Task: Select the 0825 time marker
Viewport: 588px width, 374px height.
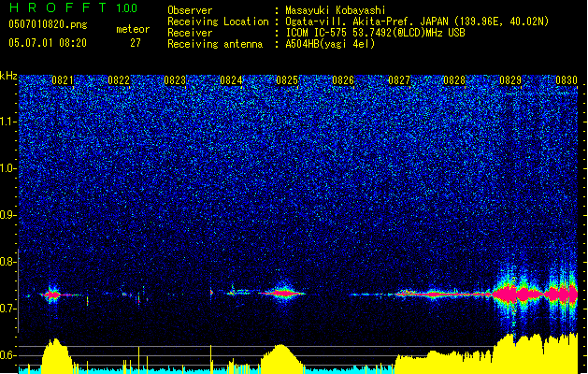Action: pyautogui.click(x=287, y=80)
